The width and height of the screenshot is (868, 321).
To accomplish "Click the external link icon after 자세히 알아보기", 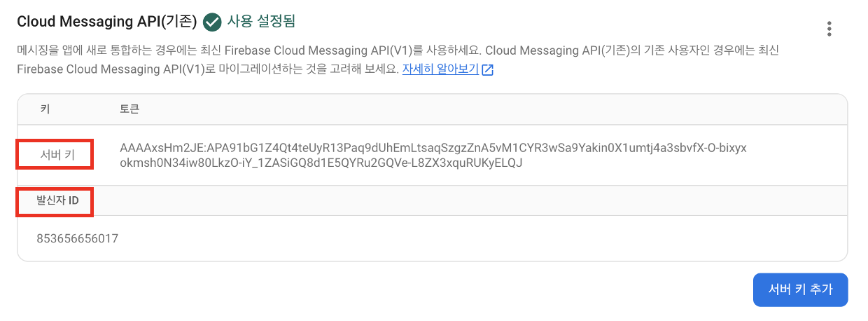I will [488, 70].
